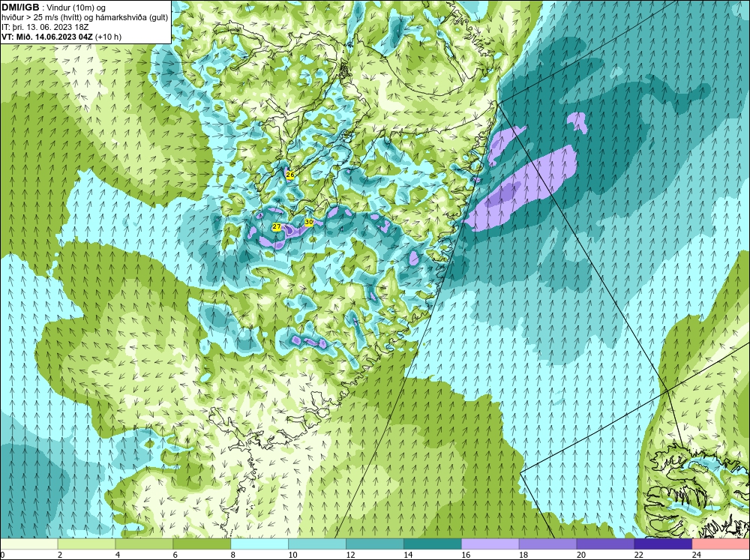Click the valid time line '14.06.2023 04Z'
The height and width of the screenshot is (560, 750).
click(x=64, y=37)
